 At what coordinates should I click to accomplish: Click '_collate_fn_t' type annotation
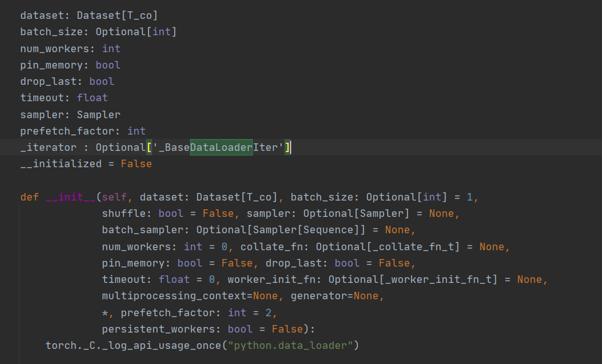click(413, 246)
